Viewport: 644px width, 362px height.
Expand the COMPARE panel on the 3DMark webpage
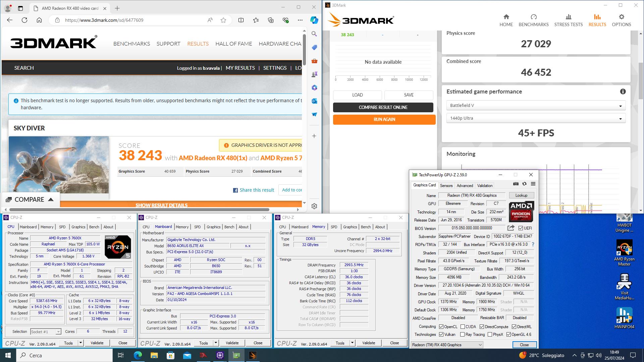(x=30, y=199)
